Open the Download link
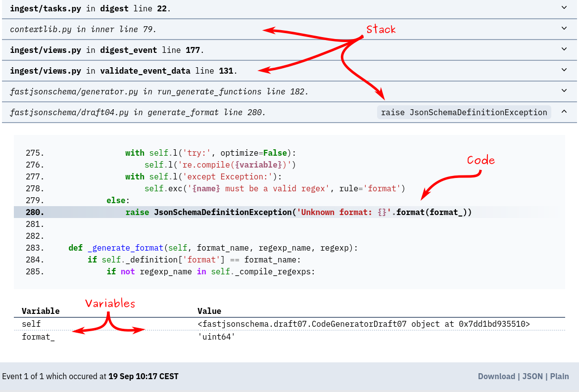The height and width of the screenshot is (392, 579). 496,376
